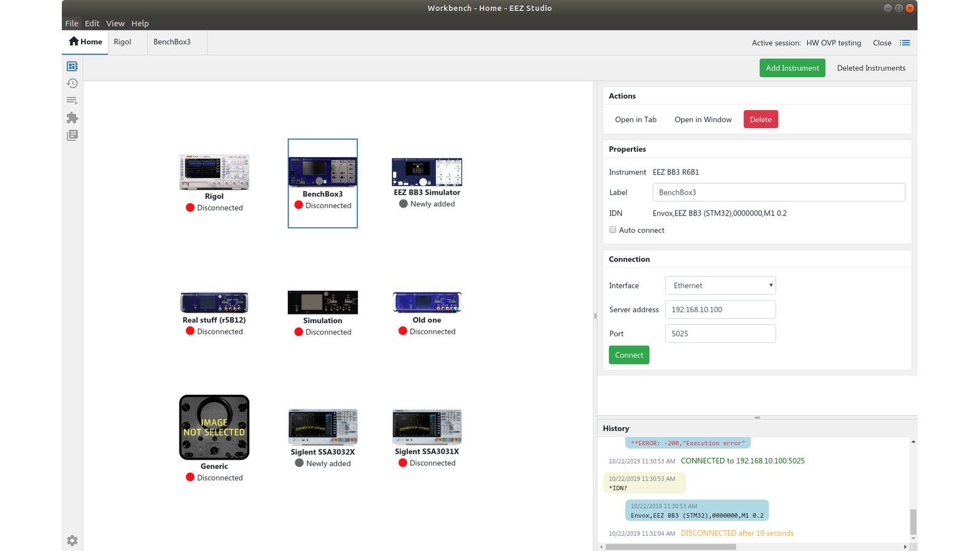The height and width of the screenshot is (551, 980).
Task: Open the shortcuts list icon in the sidebar
Action: pyautogui.click(x=72, y=100)
